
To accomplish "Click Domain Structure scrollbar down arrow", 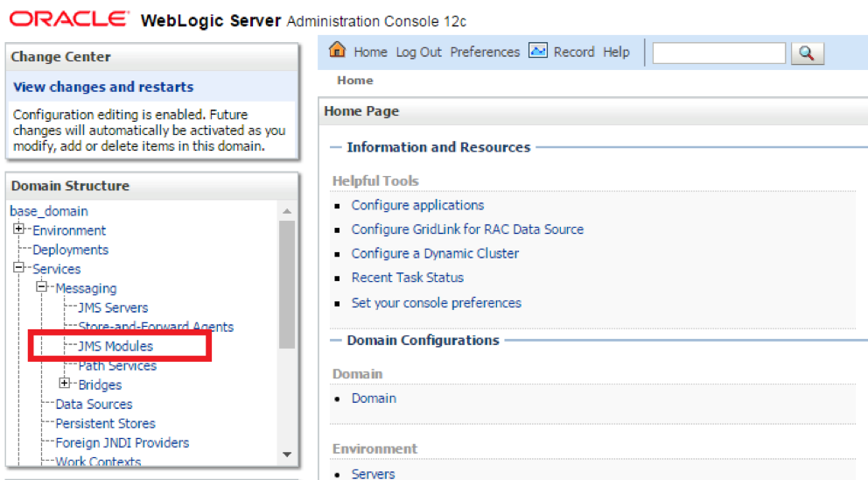I will (287, 454).
